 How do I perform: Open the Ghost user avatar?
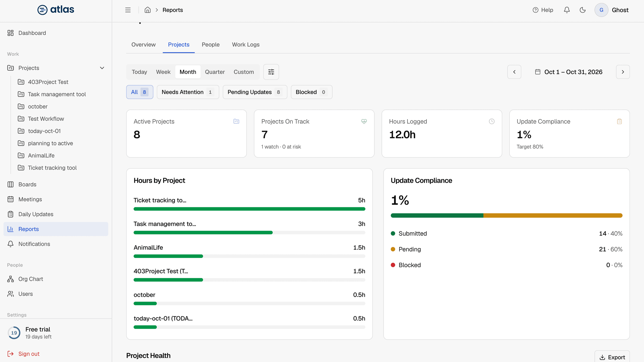[601, 10]
